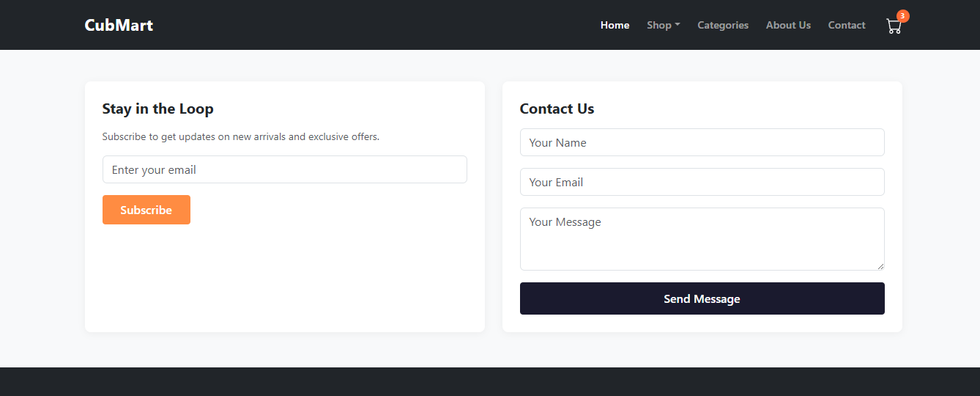Click the Shop dropdown caret arrow
980x396 pixels.
point(678,25)
